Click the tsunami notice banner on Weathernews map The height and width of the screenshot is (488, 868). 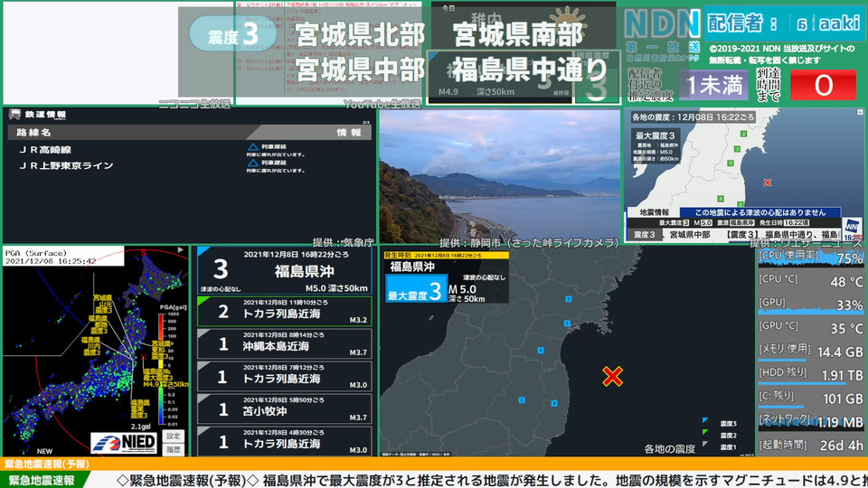[759, 211]
